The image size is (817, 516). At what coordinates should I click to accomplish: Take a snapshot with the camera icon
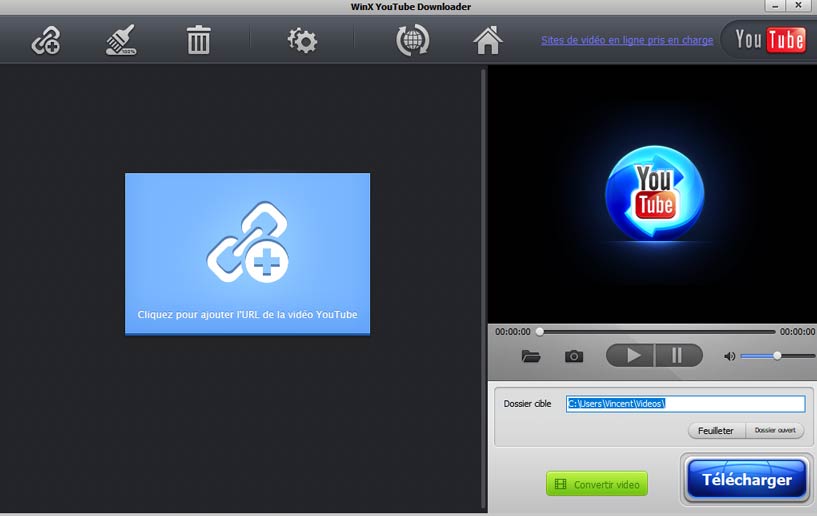[x=574, y=357]
